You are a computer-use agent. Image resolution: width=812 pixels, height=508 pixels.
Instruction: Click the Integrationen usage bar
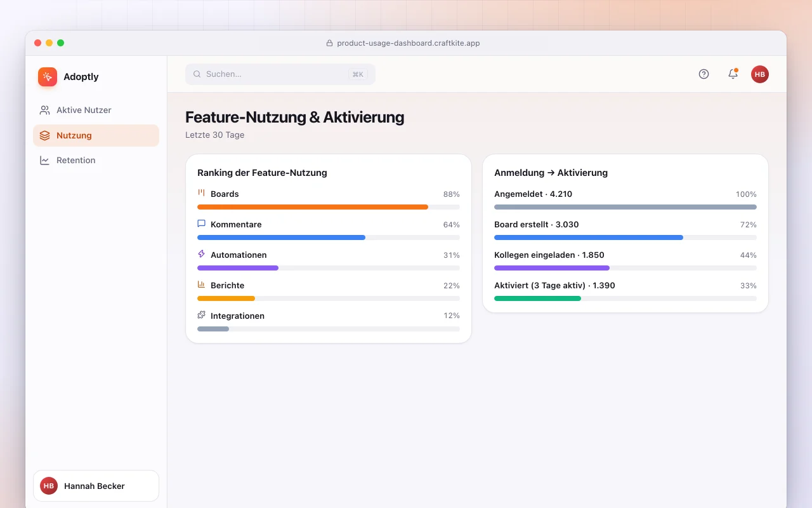[329, 329]
